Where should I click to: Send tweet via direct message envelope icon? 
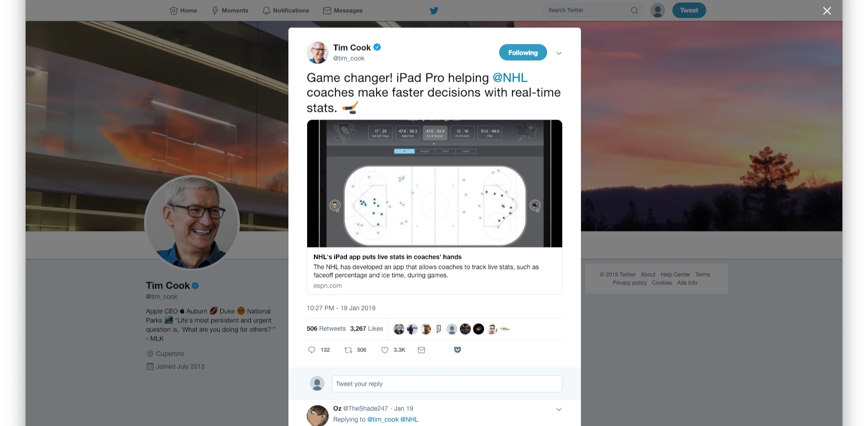pyautogui.click(x=421, y=350)
